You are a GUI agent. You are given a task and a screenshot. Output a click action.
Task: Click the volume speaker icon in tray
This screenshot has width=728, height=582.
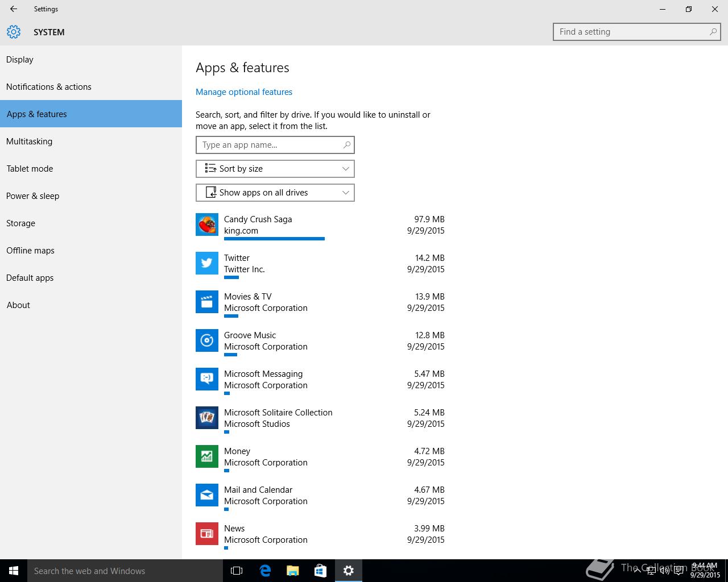(x=665, y=571)
